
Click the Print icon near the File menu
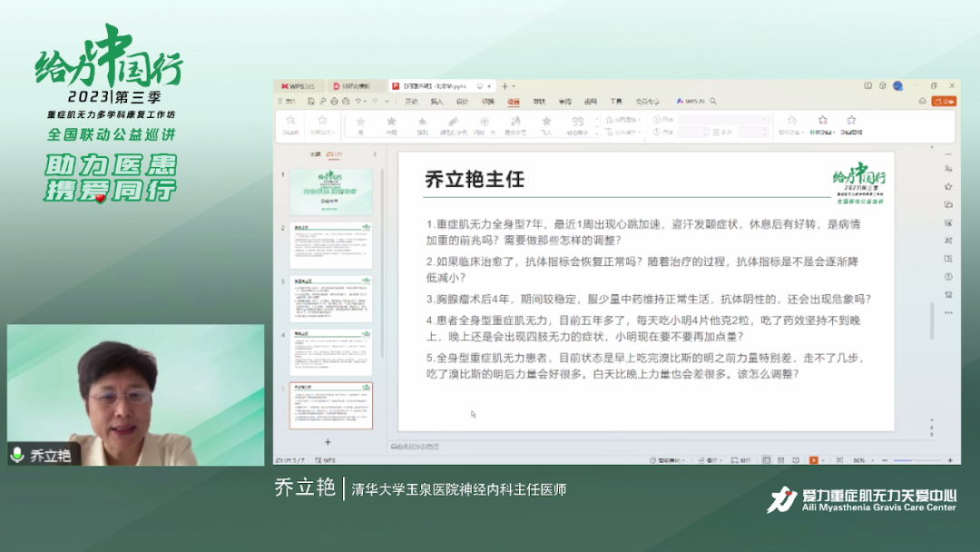(333, 100)
